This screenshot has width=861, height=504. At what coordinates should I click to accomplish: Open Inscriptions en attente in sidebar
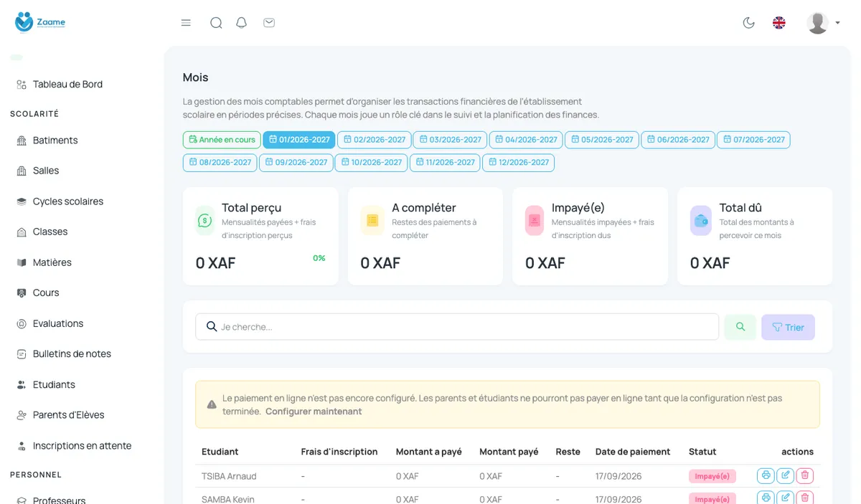click(82, 445)
